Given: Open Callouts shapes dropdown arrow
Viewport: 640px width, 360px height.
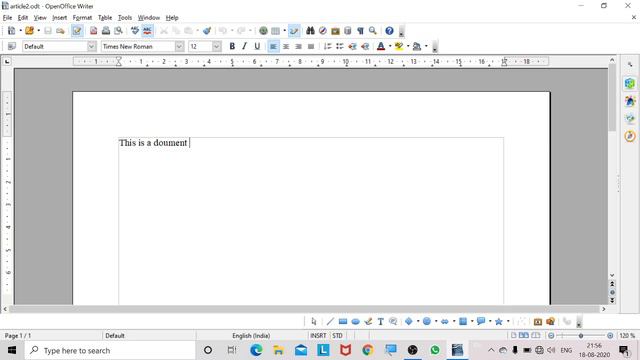Looking at the screenshot, I should (490, 322).
